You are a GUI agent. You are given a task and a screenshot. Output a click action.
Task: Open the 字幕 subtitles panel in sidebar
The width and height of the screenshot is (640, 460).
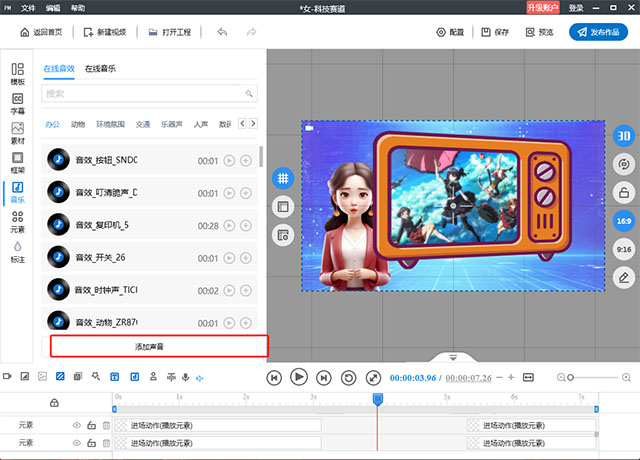pos(18,103)
